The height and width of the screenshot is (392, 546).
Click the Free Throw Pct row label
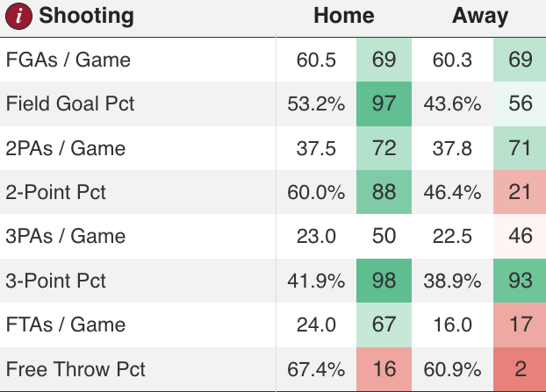76,369
